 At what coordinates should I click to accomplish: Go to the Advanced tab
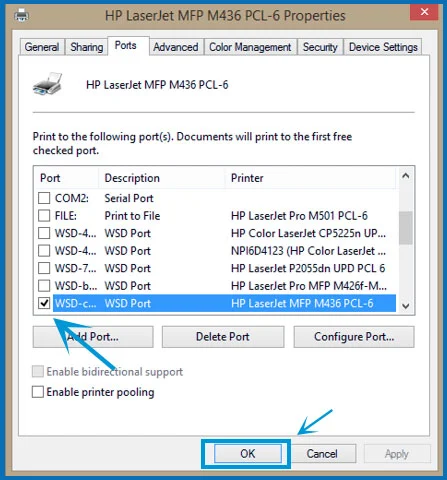click(176, 47)
